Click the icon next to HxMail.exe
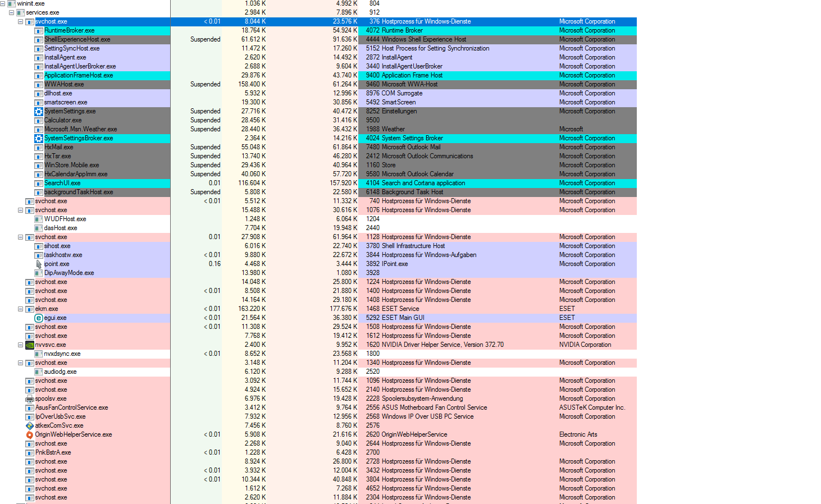Image resolution: width=821 pixels, height=504 pixels. [39, 147]
